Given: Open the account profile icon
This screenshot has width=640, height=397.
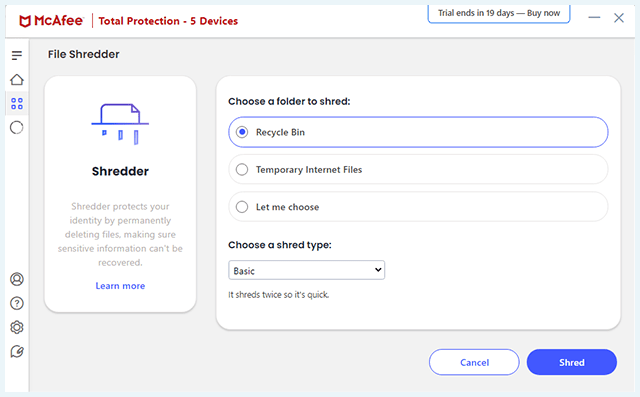Looking at the screenshot, I should (x=17, y=279).
